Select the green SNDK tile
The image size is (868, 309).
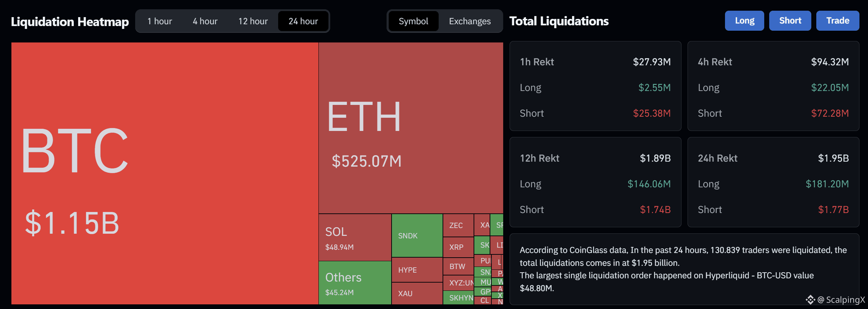tap(417, 235)
